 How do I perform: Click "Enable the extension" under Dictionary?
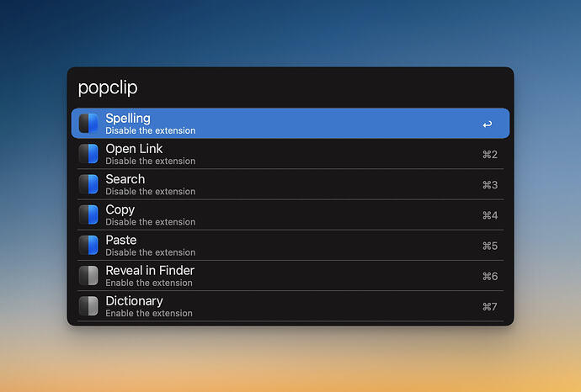coord(149,314)
